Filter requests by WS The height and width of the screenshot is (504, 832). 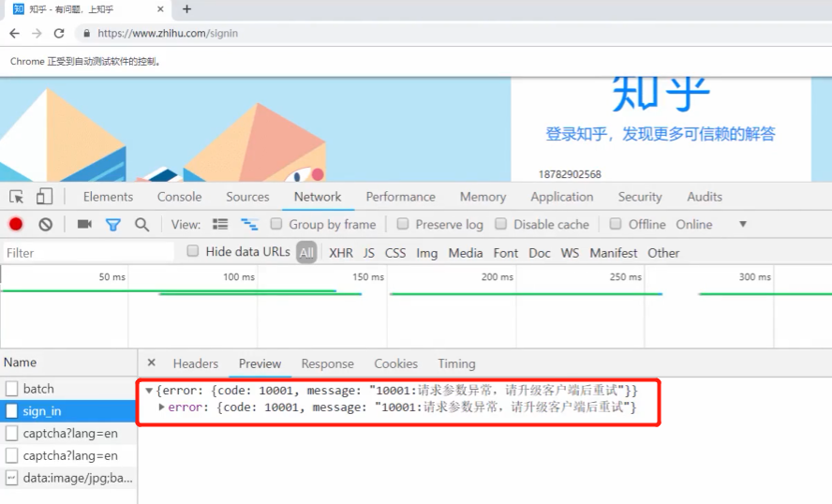[570, 253]
